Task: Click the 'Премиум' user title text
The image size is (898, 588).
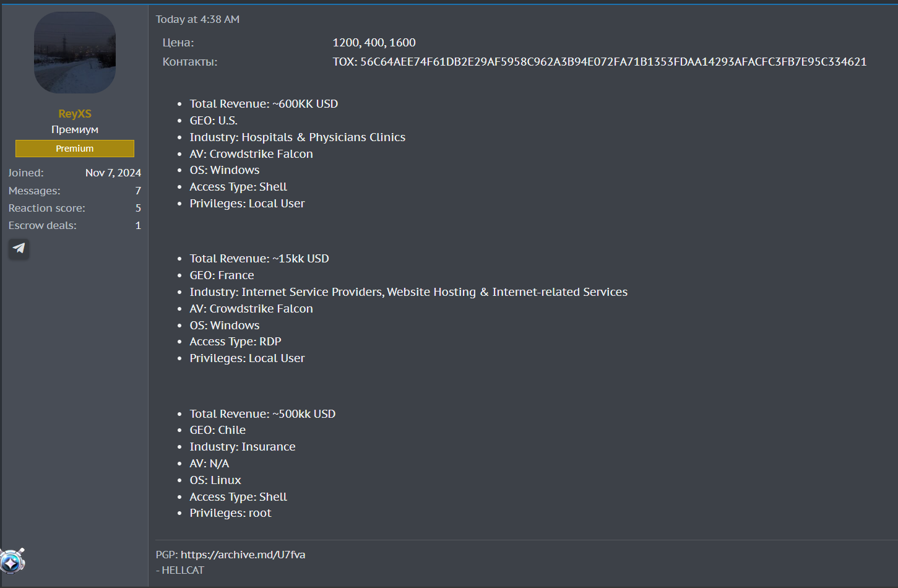Action: pyautogui.click(x=75, y=129)
